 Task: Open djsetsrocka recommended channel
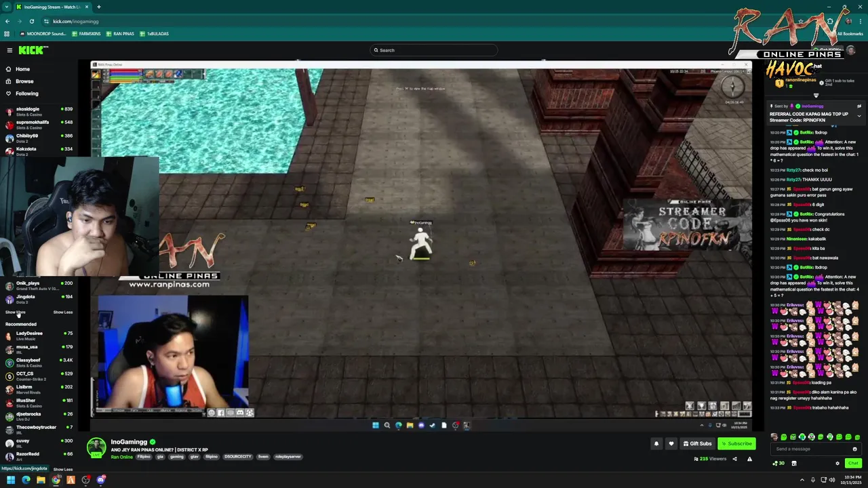click(x=39, y=416)
